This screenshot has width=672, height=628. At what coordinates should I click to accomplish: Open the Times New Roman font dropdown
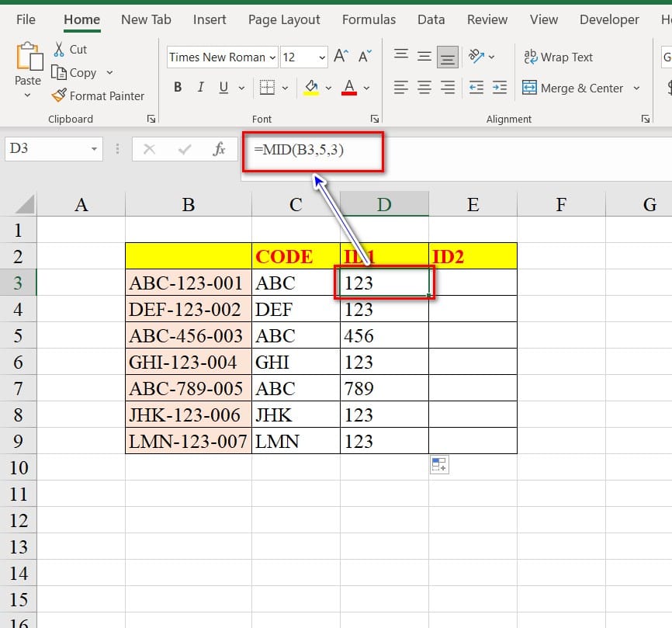pyautogui.click(x=272, y=57)
